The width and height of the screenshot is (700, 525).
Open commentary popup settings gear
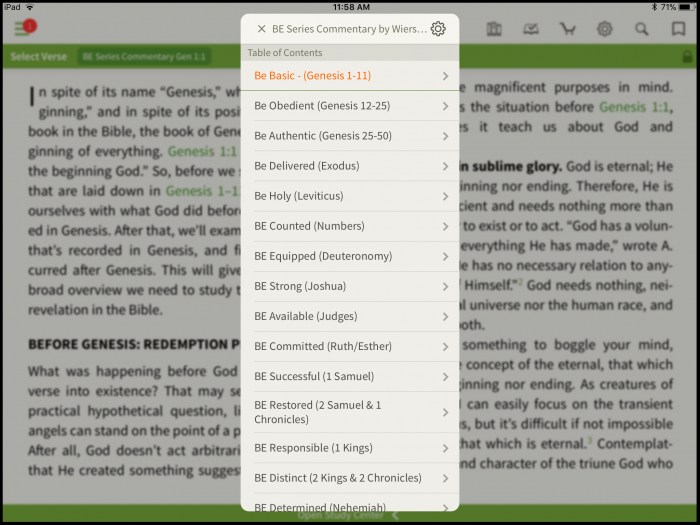pyautogui.click(x=438, y=29)
